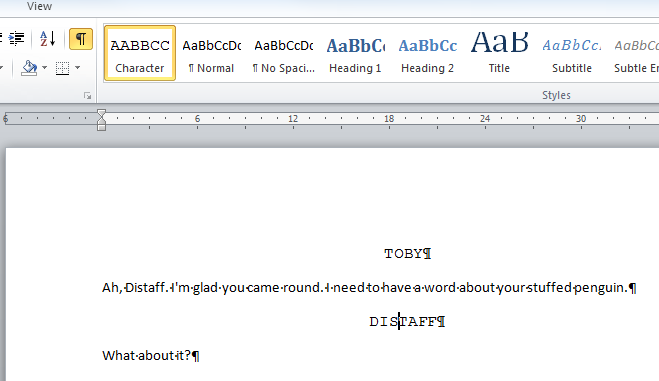Click the 18 mark on the ruler

tap(389, 119)
